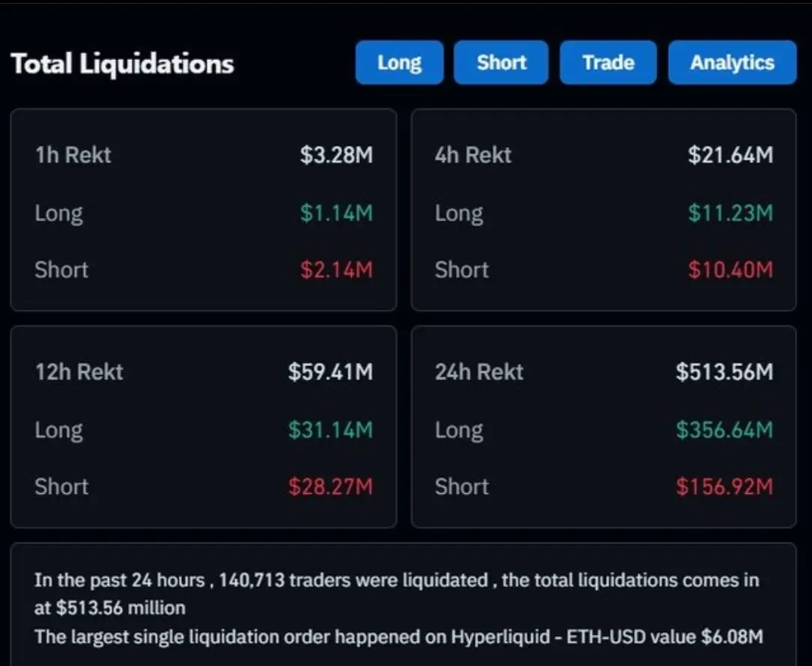Click the 12h long value $31.14M
The width and height of the screenshot is (812, 666).
(x=330, y=430)
